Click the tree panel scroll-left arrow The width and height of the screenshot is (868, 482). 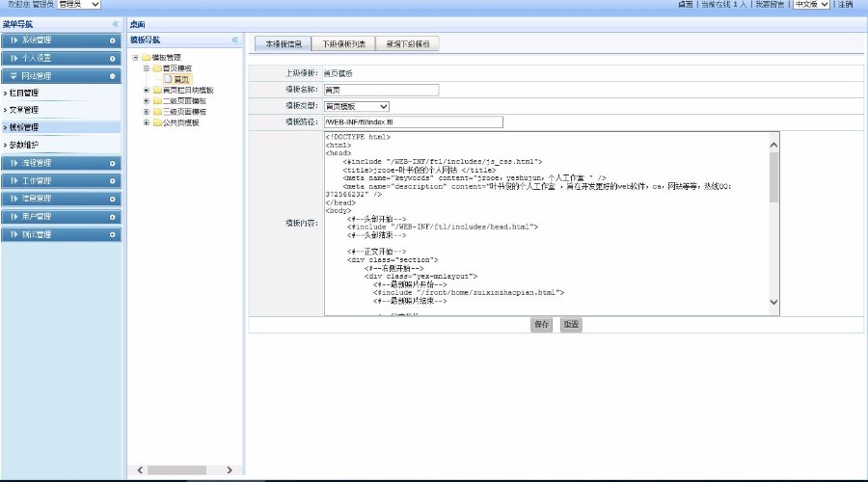[140, 469]
